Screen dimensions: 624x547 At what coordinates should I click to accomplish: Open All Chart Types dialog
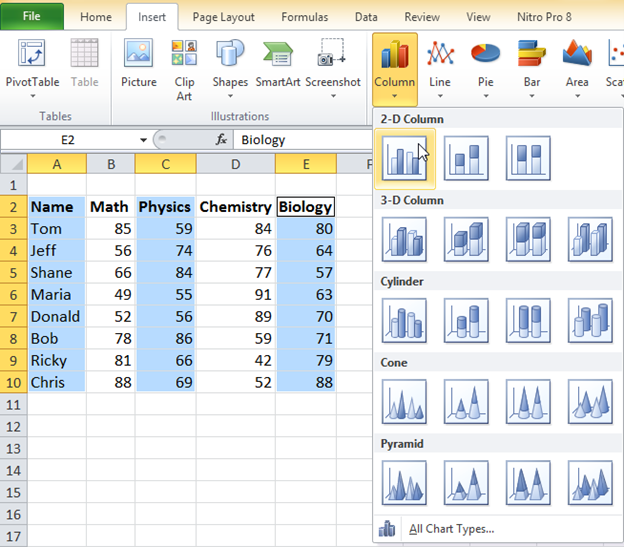point(451,529)
